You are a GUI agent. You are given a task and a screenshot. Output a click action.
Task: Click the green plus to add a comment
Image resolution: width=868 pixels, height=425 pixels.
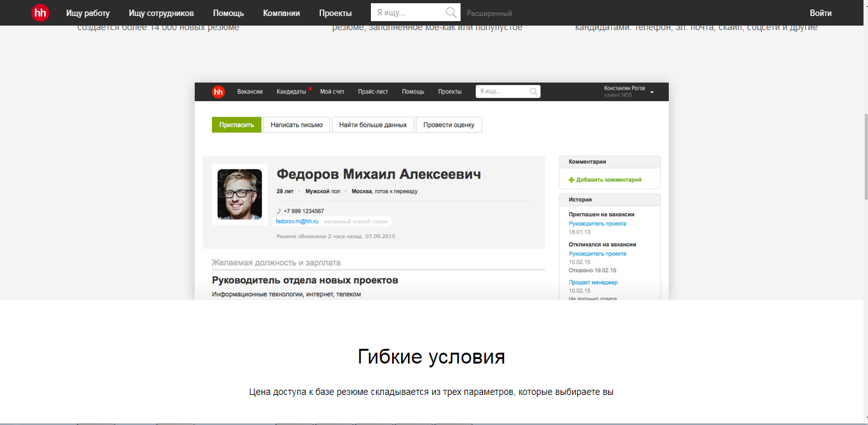(572, 180)
